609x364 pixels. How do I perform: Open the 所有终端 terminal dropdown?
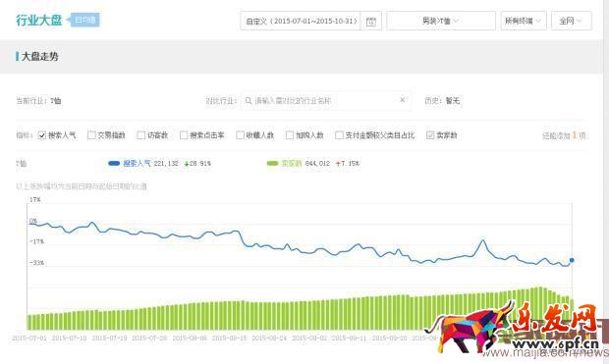pyautogui.click(x=524, y=21)
